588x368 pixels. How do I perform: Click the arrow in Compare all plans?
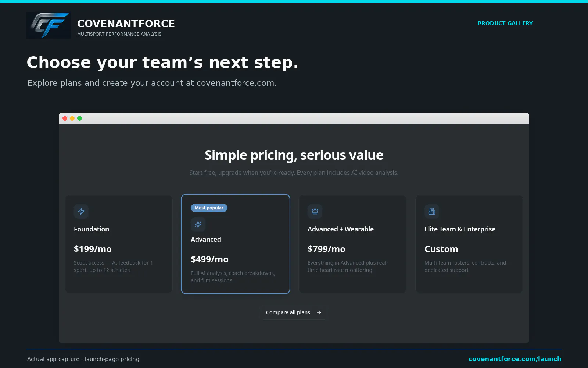pos(319,312)
